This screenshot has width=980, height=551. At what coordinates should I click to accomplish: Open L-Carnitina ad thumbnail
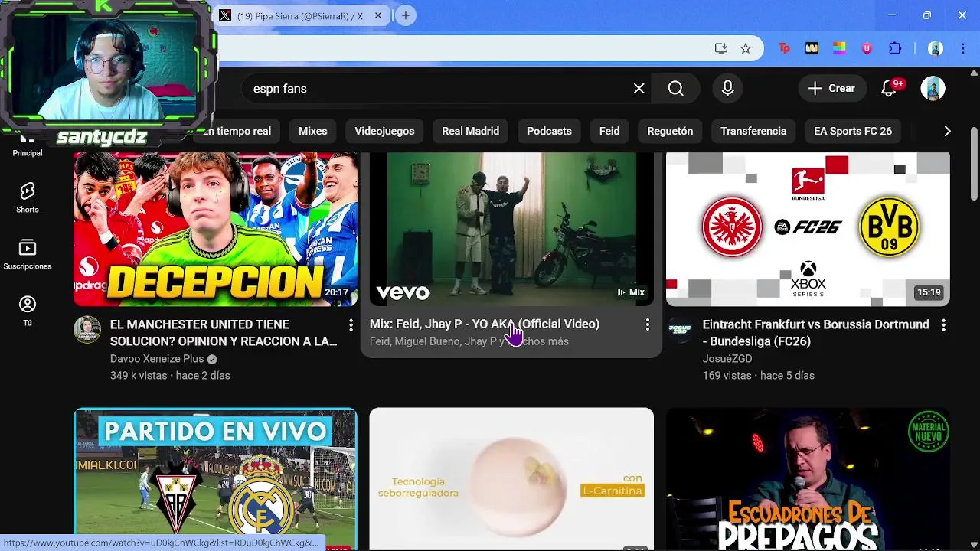pos(511,479)
